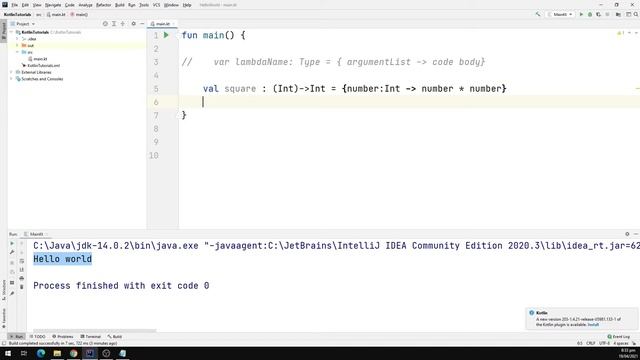Open File menu
The height and width of the screenshot is (360, 640).
pos(15,5)
